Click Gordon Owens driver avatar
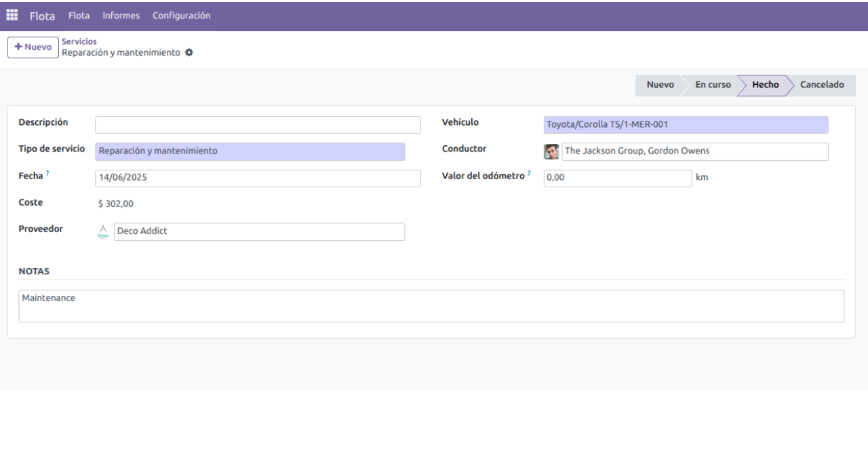868x454 pixels. [x=551, y=151]
